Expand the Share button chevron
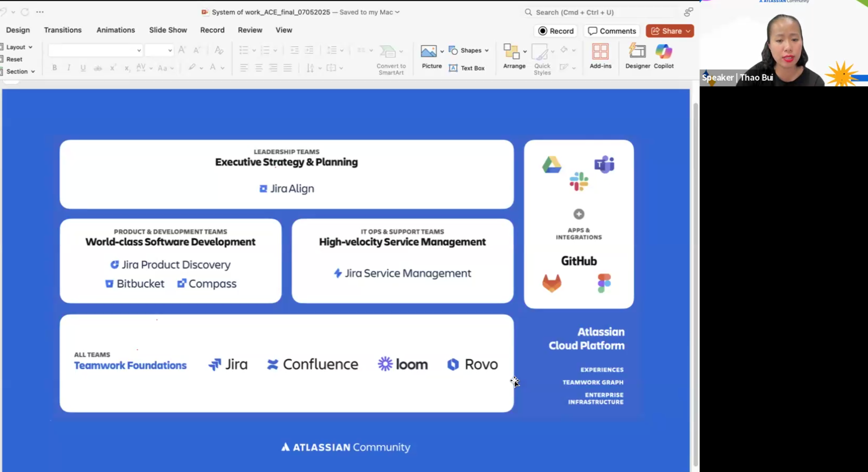The image size is (868, 472). pyautogui.click(x=688, y=31)
